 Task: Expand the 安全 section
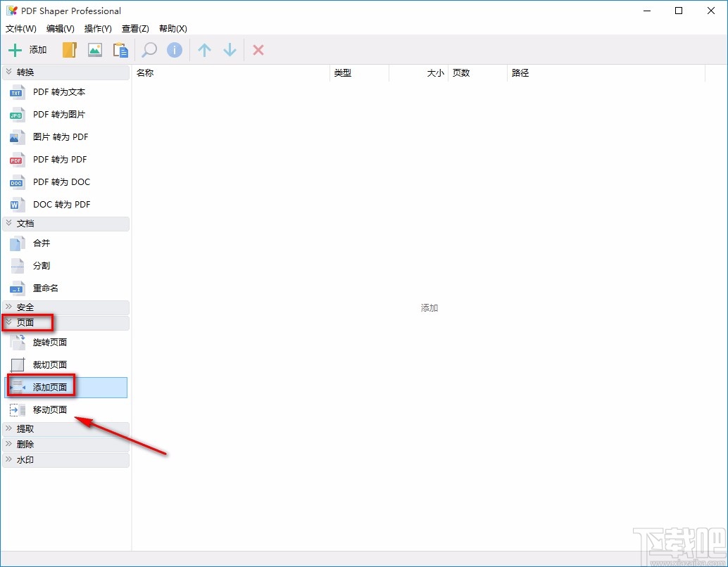[x=25, y=307]
